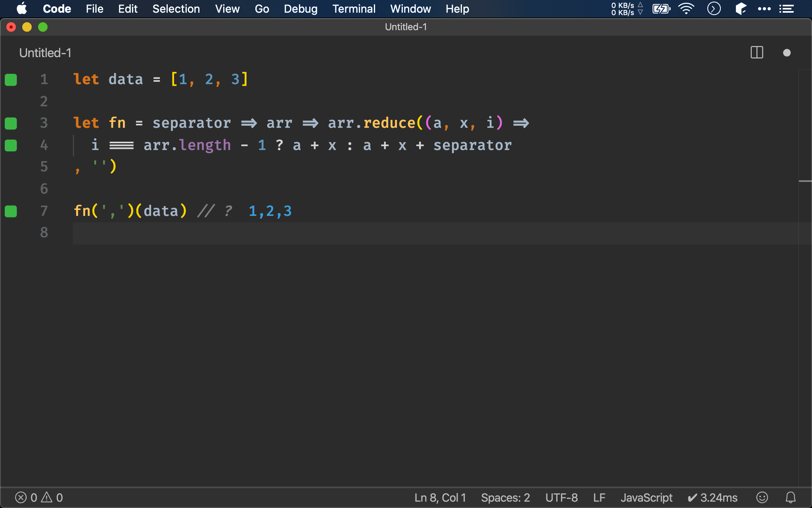Toggle the green run indicator line 1
The width and height of the screenshot is (812, 508).
[11, 79]
